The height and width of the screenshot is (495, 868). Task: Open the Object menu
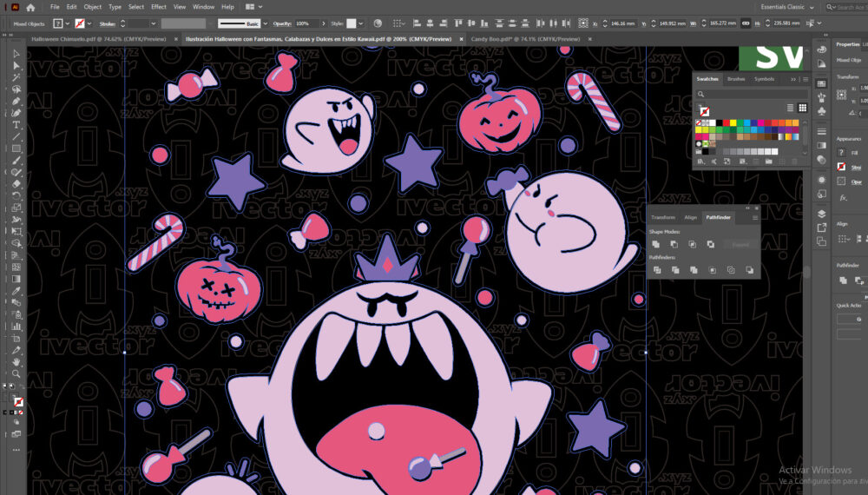pyautogui.click(x=93, y=7)
